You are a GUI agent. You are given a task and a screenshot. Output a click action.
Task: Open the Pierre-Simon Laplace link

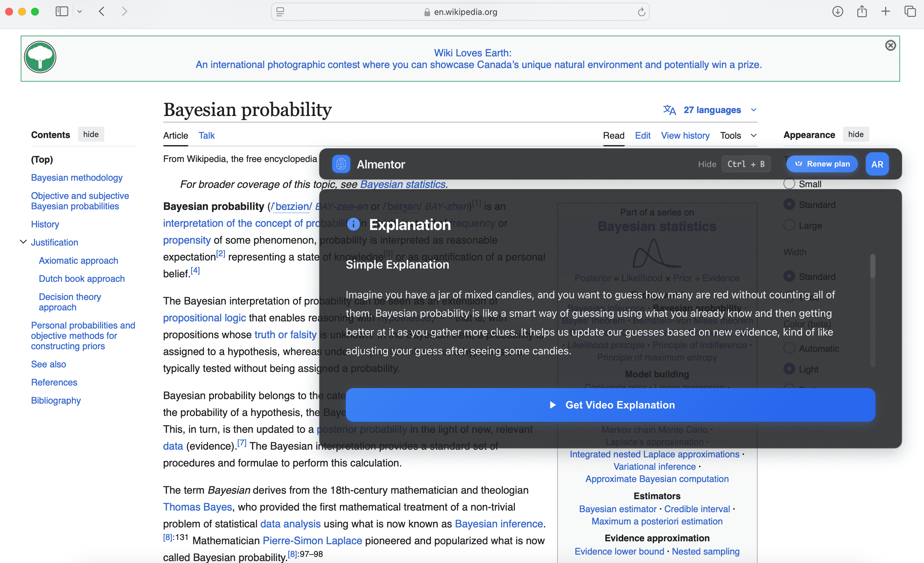(312, 541)
